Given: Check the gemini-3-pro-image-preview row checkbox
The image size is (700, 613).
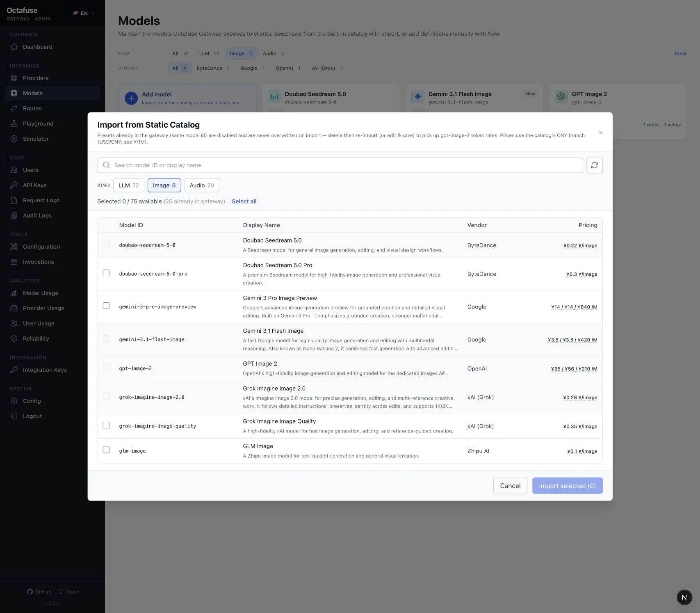Looking at the screenshot, I should point(106,306).
